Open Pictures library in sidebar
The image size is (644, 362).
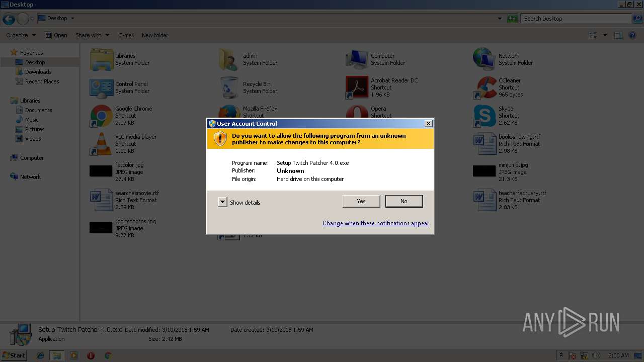tap(35, 129)
